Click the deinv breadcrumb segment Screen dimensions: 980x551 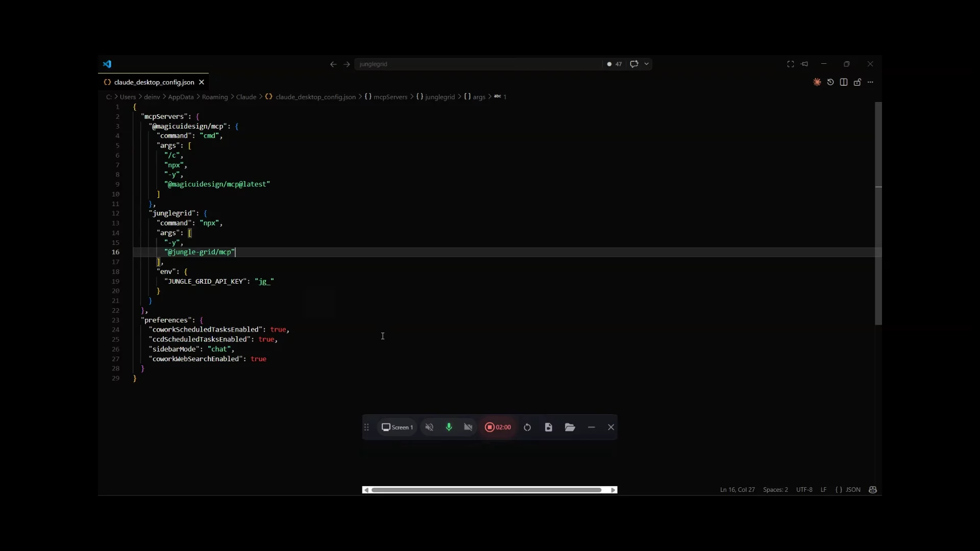pyautogui.click(x=152, y=97)
